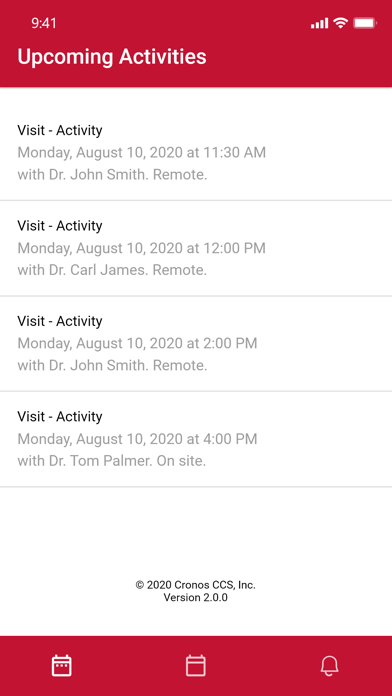
Task: Tap the cellular signal bars icon
Action: point(320,23)
